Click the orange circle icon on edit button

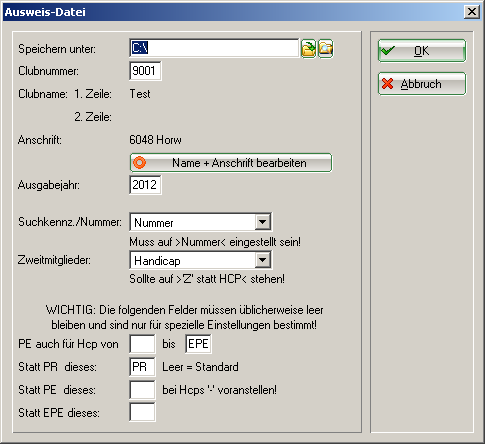click(139, 163)
